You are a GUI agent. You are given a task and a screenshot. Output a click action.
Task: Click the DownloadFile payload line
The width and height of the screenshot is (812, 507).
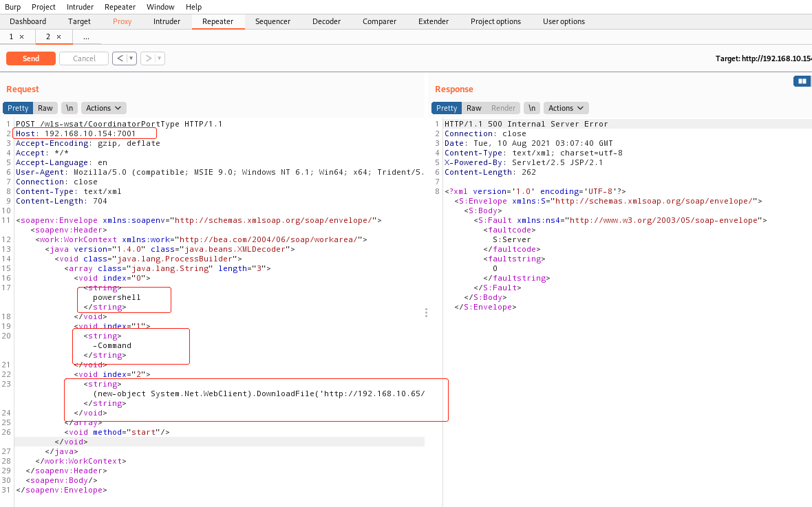pyautogui.click(x=259, y=393)
